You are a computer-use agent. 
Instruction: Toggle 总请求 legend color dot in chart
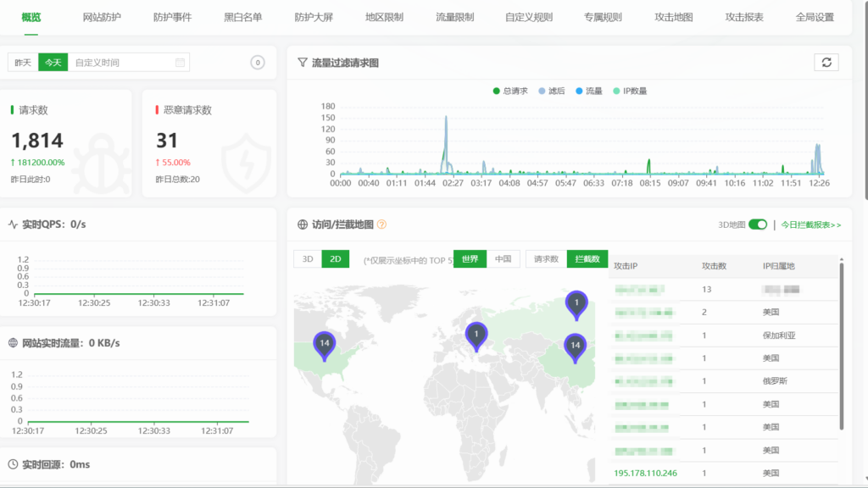point(496,91)
